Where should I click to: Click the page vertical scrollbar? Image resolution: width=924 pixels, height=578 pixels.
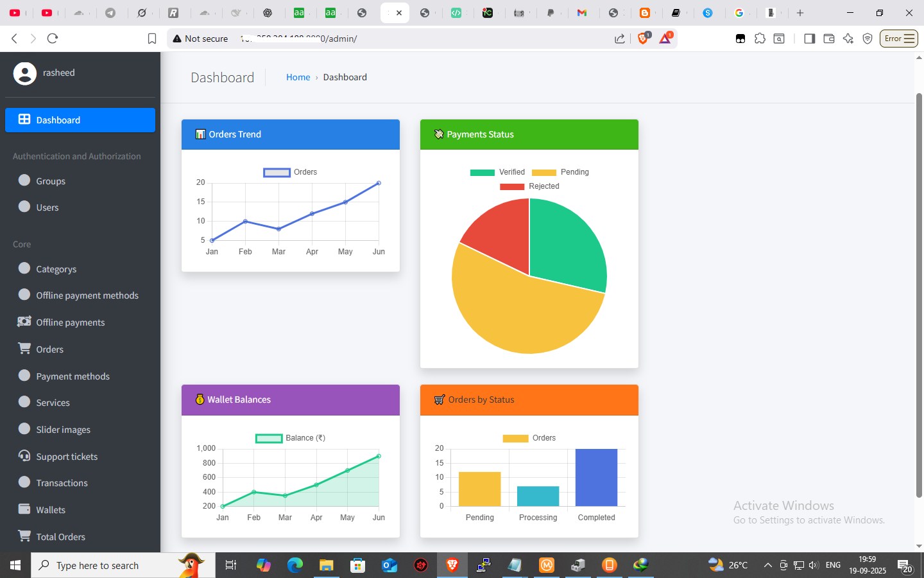[919, 295]
